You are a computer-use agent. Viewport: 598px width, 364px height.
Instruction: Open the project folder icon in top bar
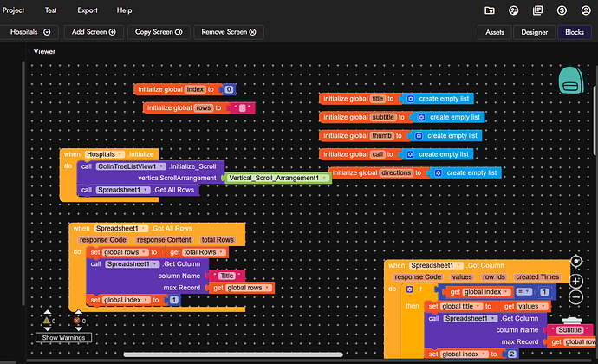tap(490, 10)
